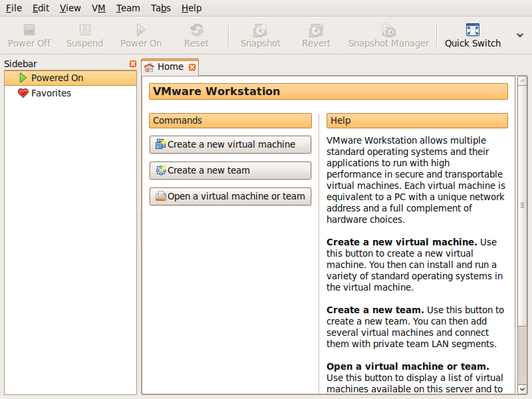Open the Tabs menu
Image resolution: width=532 pixels, height=399 pixels.
coord(161,8)
